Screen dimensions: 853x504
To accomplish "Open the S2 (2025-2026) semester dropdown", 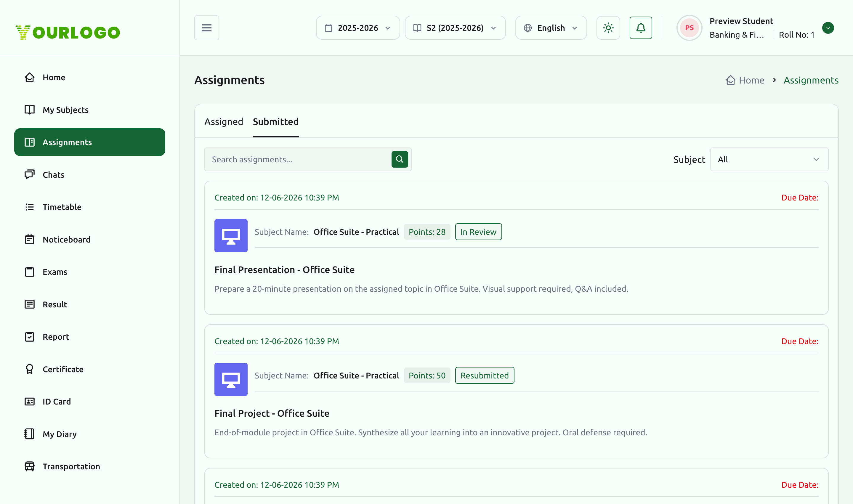I will pyautogui.click(x=455, y=28).
